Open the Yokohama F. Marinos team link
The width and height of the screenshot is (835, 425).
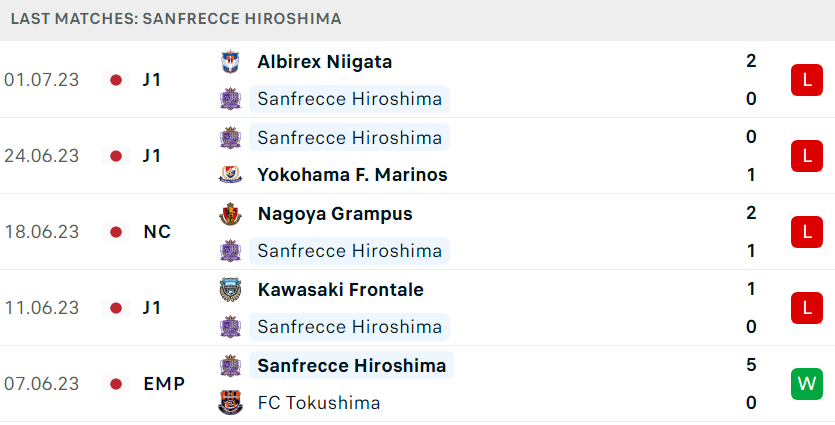(353, 175)
